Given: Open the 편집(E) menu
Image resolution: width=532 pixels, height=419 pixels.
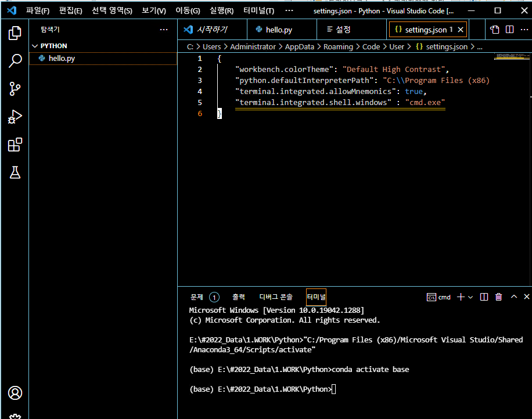Looking at the screenshot, I should click(x=71, y=11).
